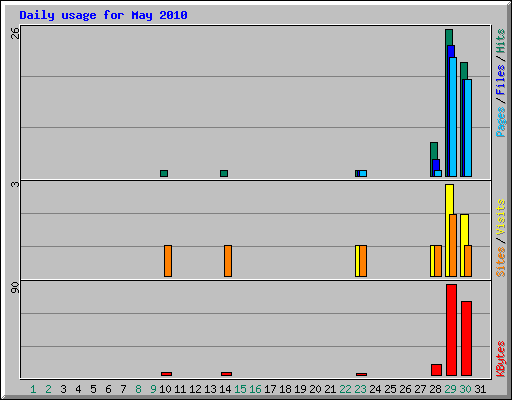This screenshot has width=512, height=400.
Task: Click the yellow Visits bar for day 30
Action: click(x=464, y=229)
